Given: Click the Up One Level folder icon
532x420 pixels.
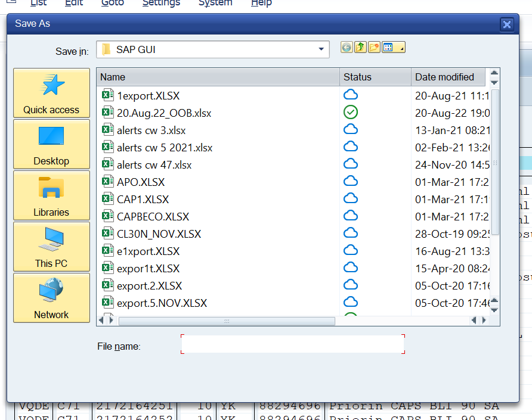Looking at the screenshot, I should click(x=360, y=46).
